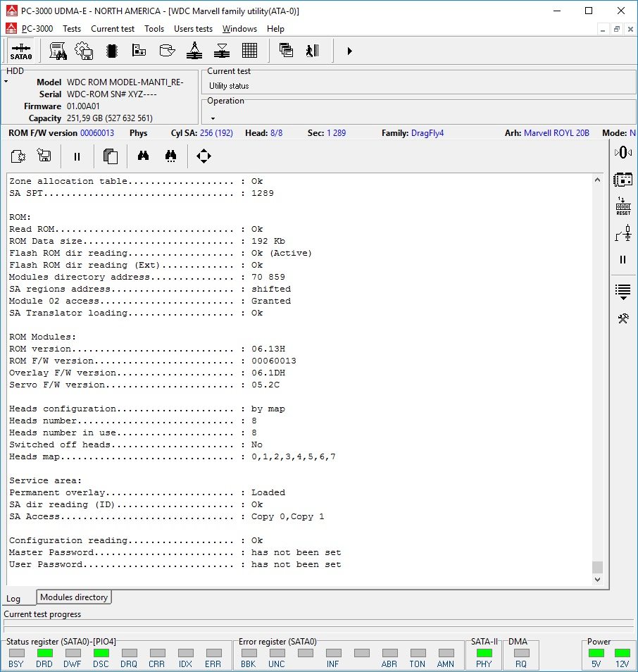Click the log scrollbar up arrow
The width and height of the screenshot is (638, 672).
(x=597, y=180)
